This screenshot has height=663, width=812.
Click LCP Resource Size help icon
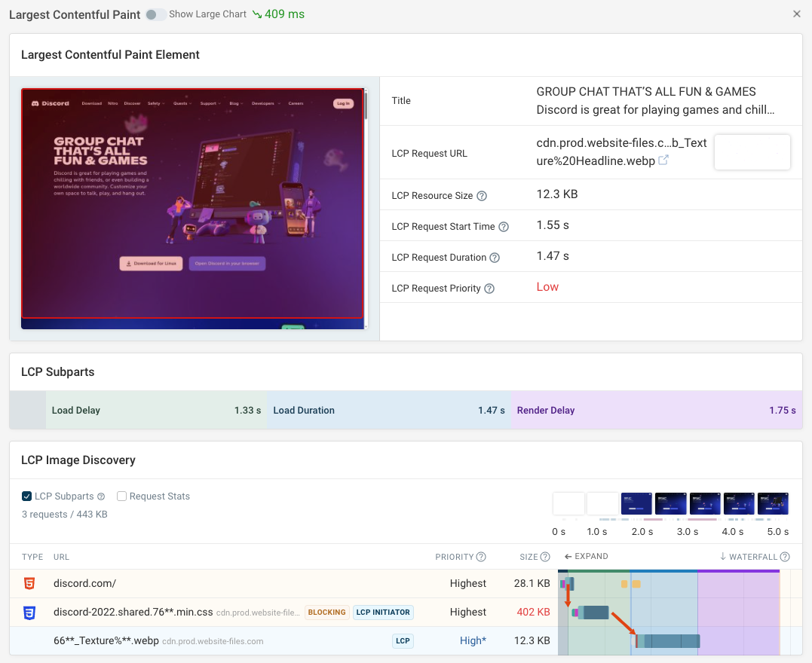(482, 196)
